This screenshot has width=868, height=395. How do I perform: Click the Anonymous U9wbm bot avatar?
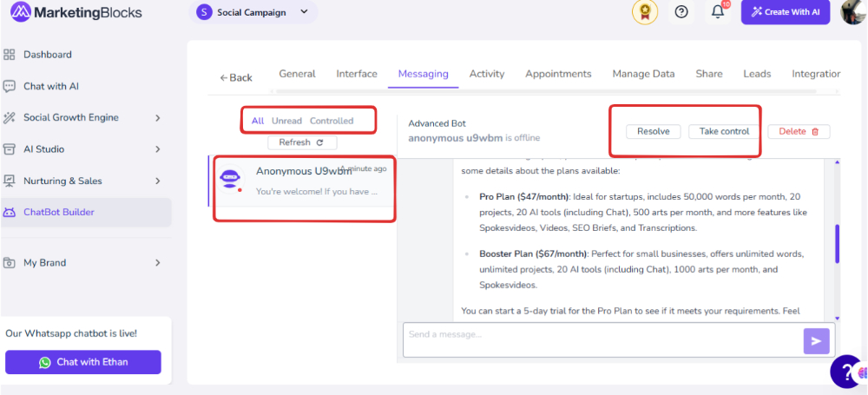[x=230, y=179]
